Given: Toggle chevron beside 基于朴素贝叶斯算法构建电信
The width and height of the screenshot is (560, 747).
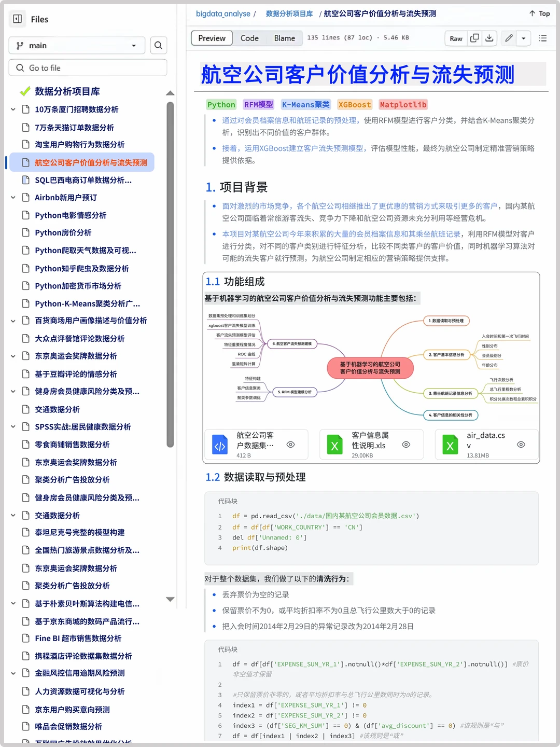Looking at the screenshot, I should tap(13, 604).
